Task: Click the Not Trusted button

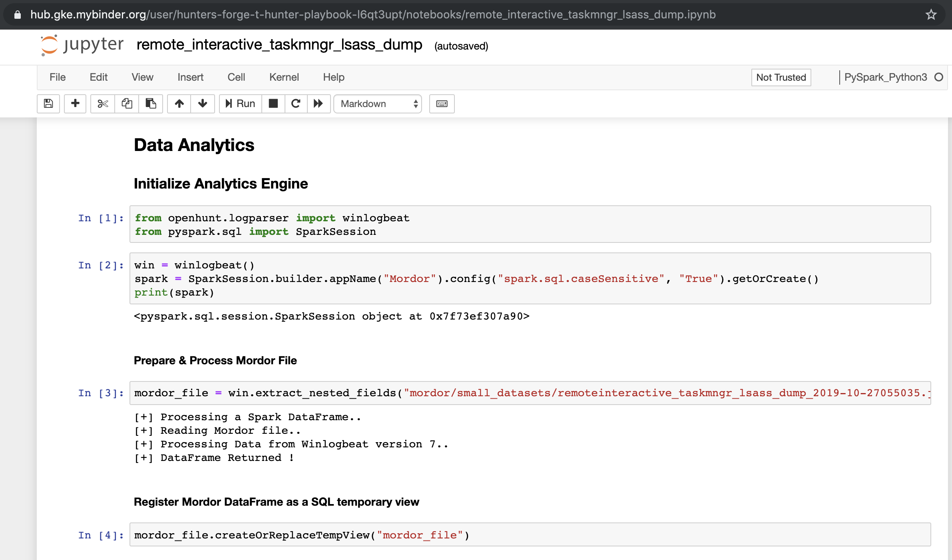Action: pos(781,77)
